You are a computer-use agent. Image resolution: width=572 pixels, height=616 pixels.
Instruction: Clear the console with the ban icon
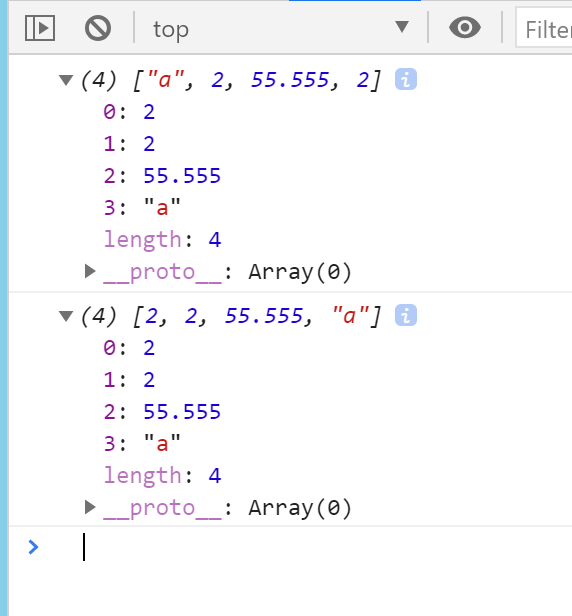coord(98,28)
